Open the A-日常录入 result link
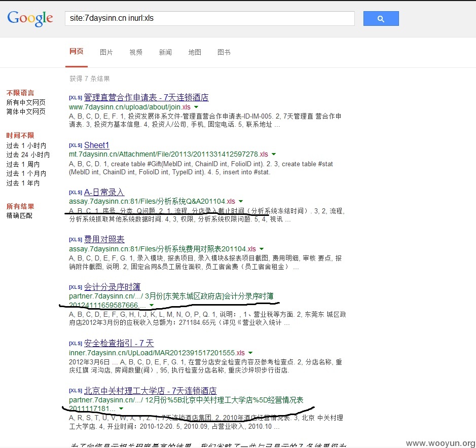Viewport: 476px width, 448px height. click(x=104, y=192)
